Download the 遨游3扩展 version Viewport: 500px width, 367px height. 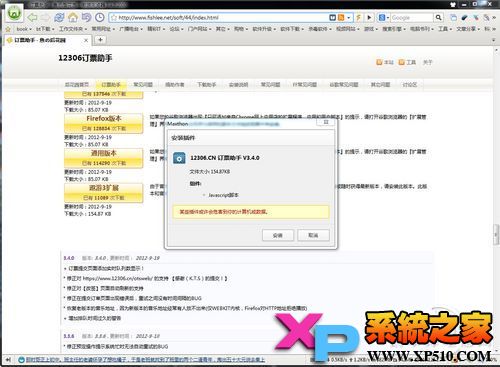[104, 192]
